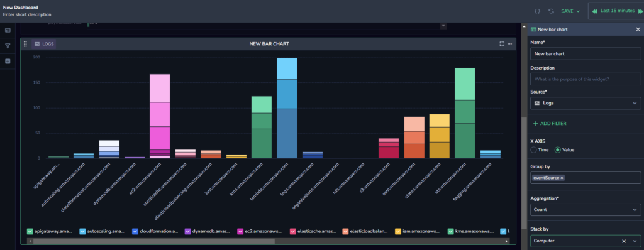Click the widget list icon in left sidebar
Viewport: 644px width, 250px height.
pyautogui.click(x=8, y=30)
